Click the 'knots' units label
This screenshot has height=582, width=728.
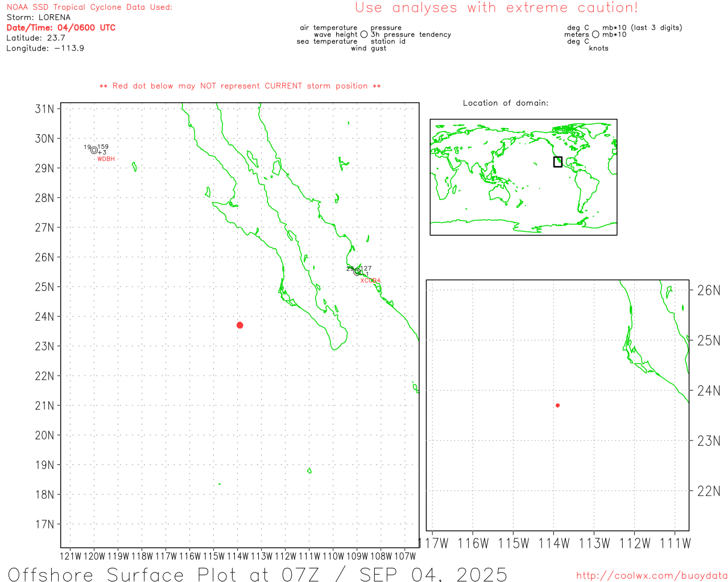pos(599,48)
